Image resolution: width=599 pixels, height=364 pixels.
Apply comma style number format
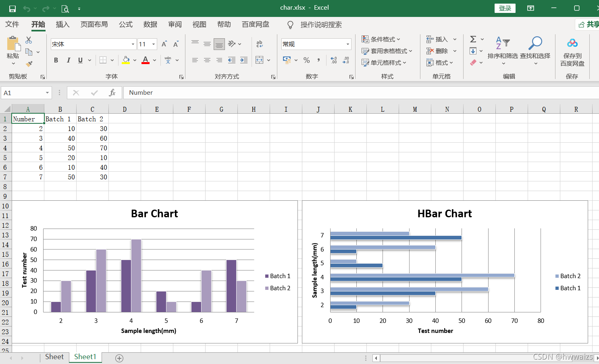(319, 60)
